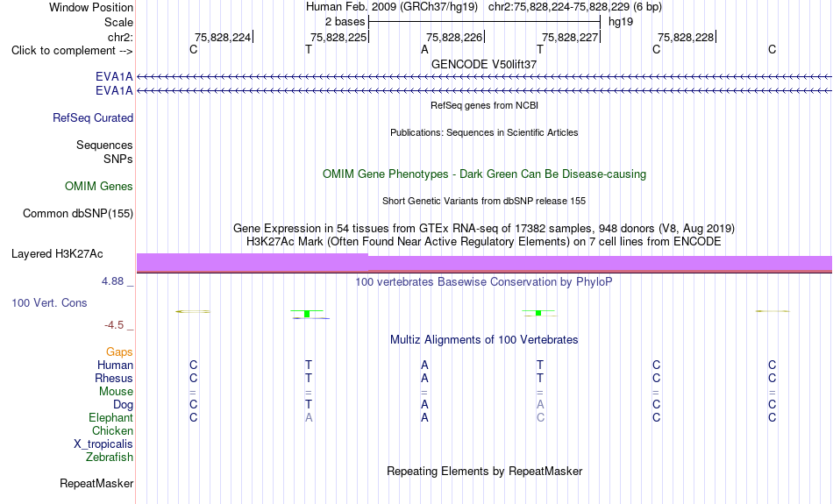Open the Common dbSNP(155) track label

coord(77,214)
